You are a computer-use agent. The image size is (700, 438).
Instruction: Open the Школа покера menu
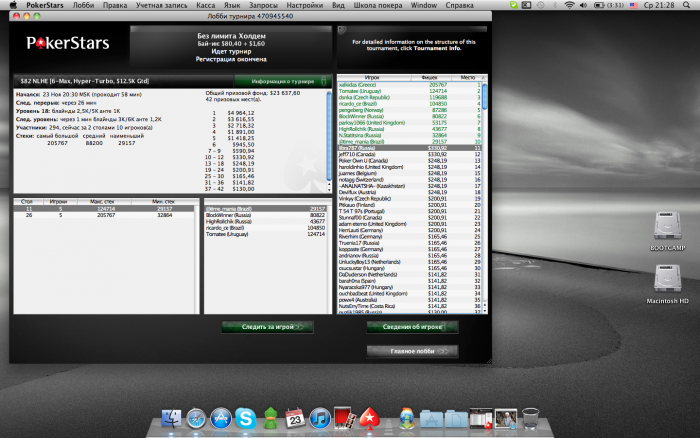pos(378,5)
